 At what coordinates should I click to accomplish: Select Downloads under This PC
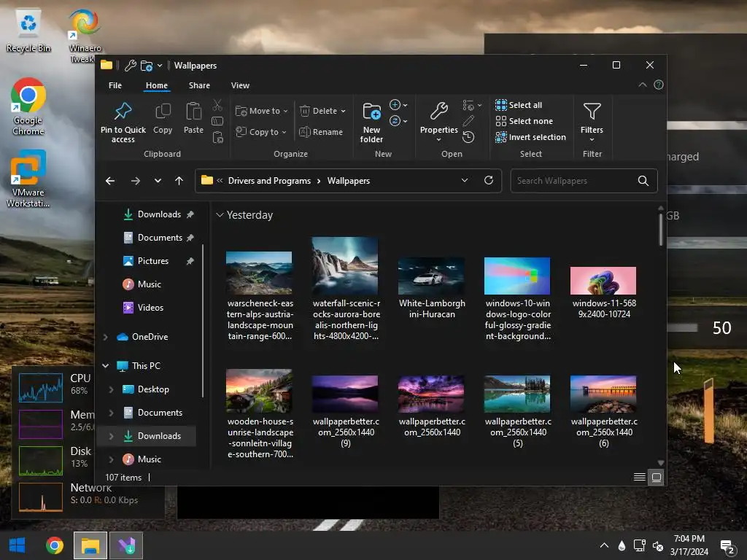(152, 436)
